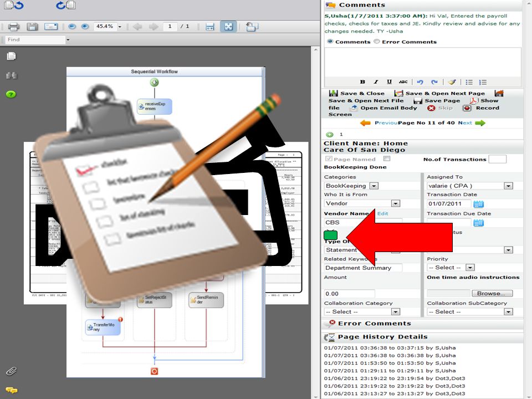Screen dimensions: 532x399
Task: Open the Find options dropdown arrow
Action: tap(68, 40)
